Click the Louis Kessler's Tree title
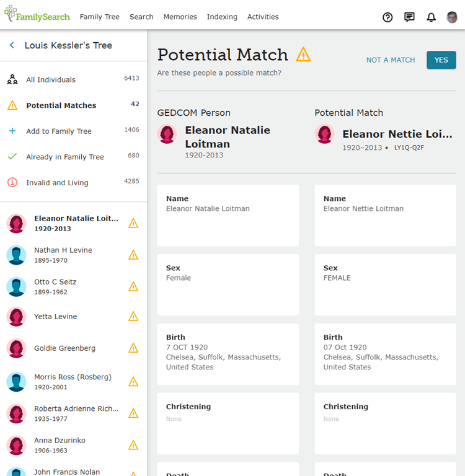Viewport: 465px width, 476px height. coord(68,45)
